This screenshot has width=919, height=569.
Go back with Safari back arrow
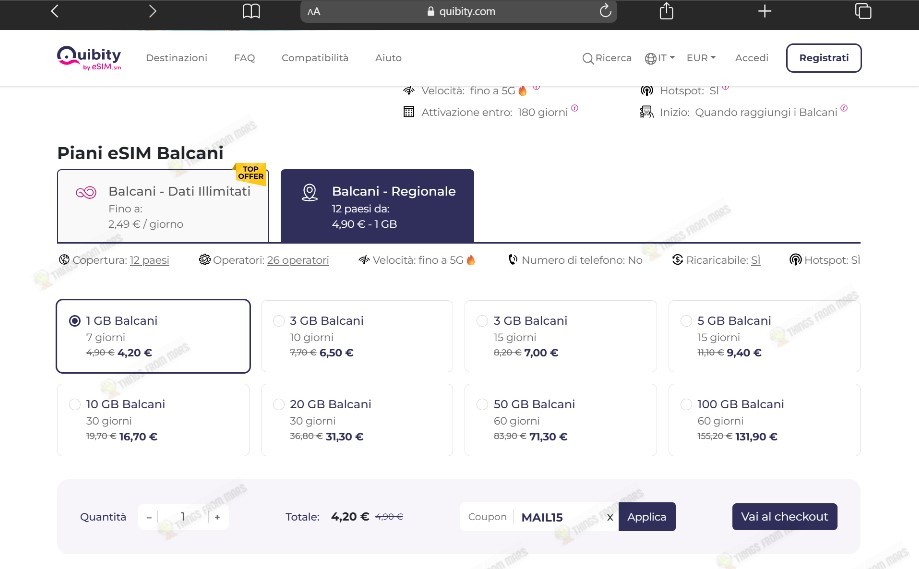[55, 11]
